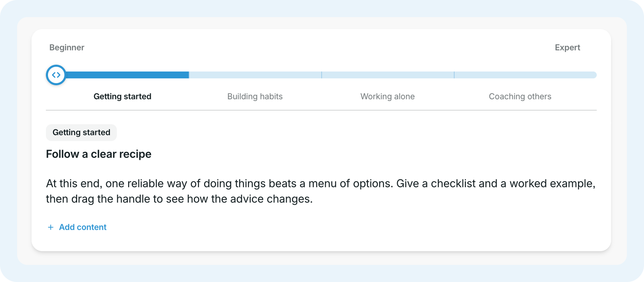Switch to the Building habits step

pos(255,97)
